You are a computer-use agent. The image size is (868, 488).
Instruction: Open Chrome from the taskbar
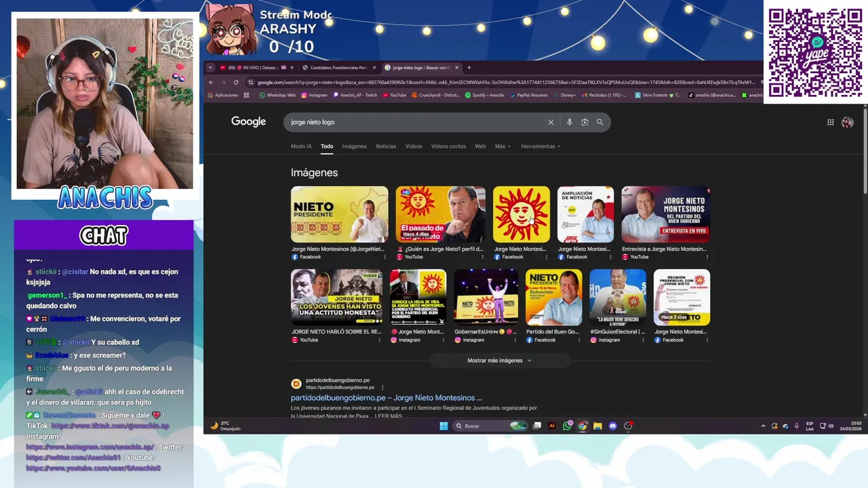point(583,426)
